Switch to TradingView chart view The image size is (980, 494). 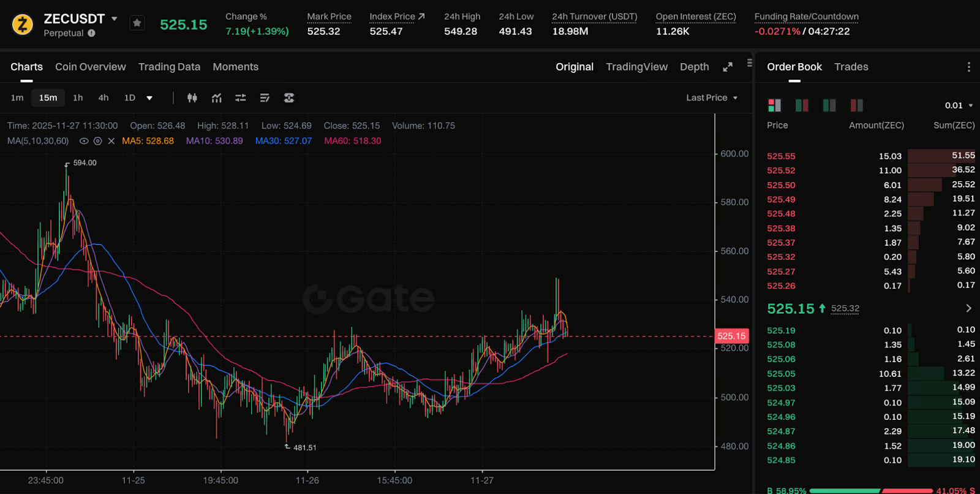(x=636, y=67)
